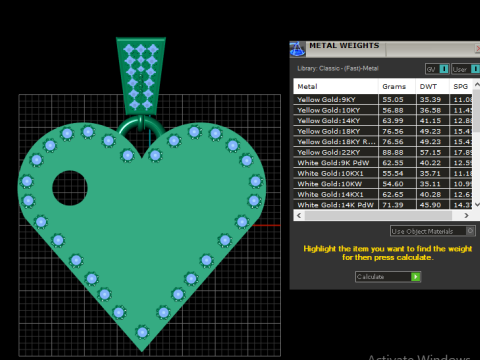Select the Yellow Gold:9KY row

pyautogui.click(x=383, y=99)
